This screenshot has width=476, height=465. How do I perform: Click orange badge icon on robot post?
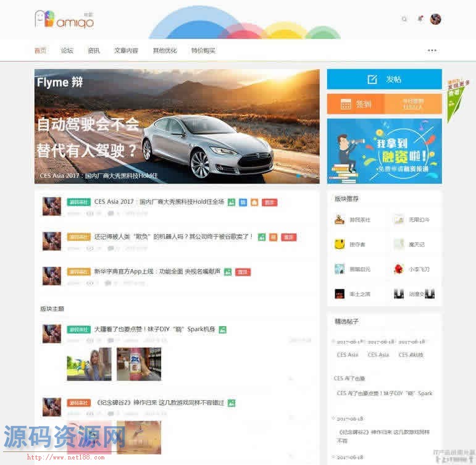pos(273,237)
